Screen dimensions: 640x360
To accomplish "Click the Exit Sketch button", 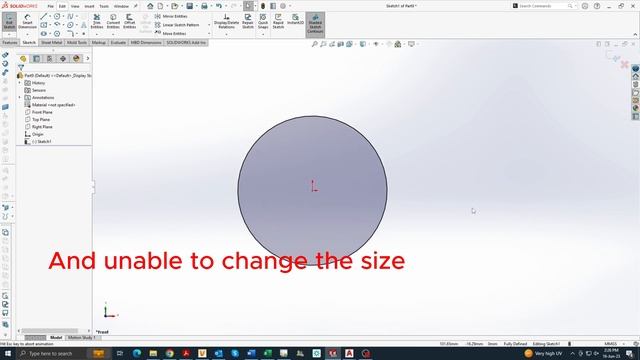I will (x=9, y=21).
